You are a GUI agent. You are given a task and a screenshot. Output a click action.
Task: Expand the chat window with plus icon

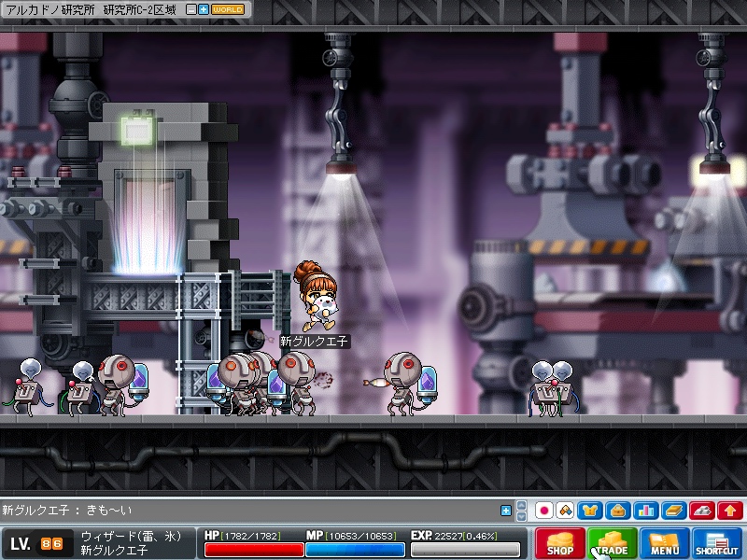506,511
